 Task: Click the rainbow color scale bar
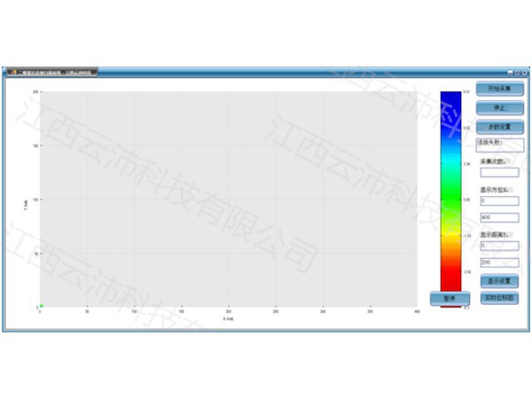click(x=450, y=195)
